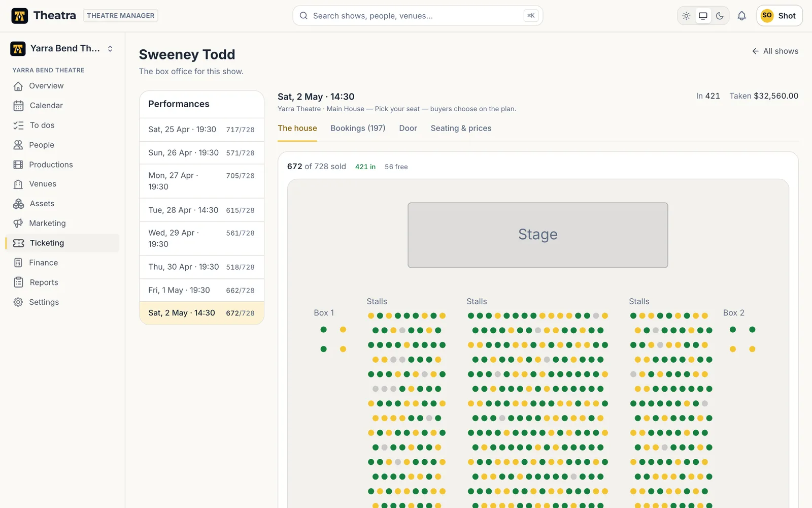Open the Reports page

[x=62, y=282]
